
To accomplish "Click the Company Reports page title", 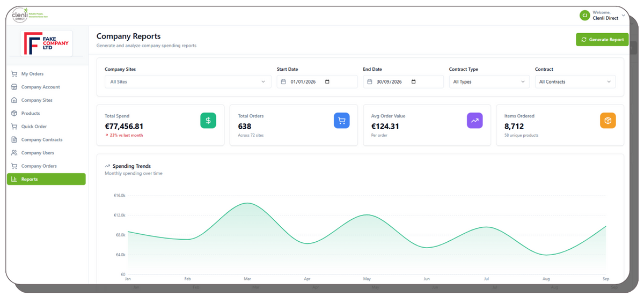I will pos(128,36).
